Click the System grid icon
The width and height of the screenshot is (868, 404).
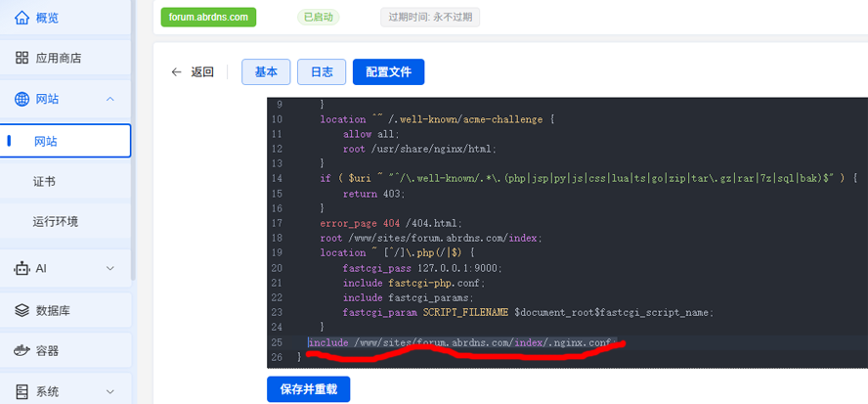[x=22, y=391]
